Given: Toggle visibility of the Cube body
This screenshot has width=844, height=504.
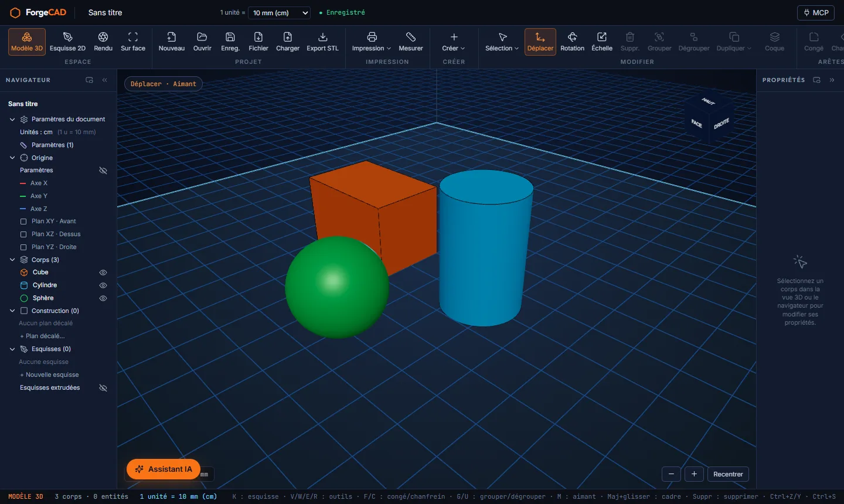Looking at the screenshot, I should 103,273.
